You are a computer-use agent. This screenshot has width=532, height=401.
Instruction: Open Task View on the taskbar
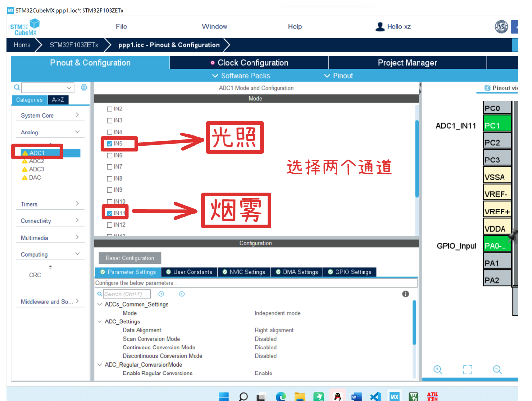click(x=261, y=397)
